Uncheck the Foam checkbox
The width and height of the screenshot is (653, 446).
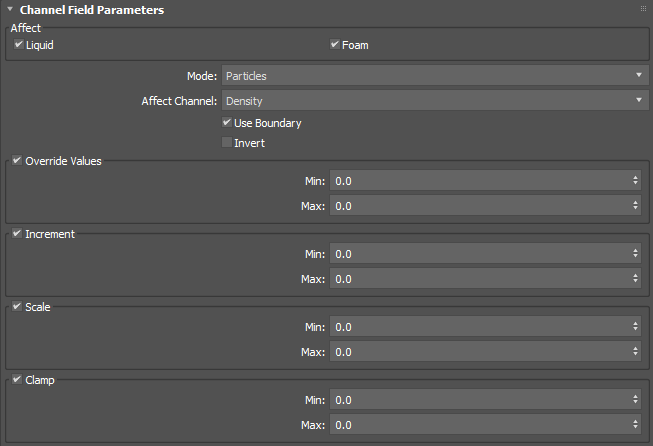click(335, 45)
